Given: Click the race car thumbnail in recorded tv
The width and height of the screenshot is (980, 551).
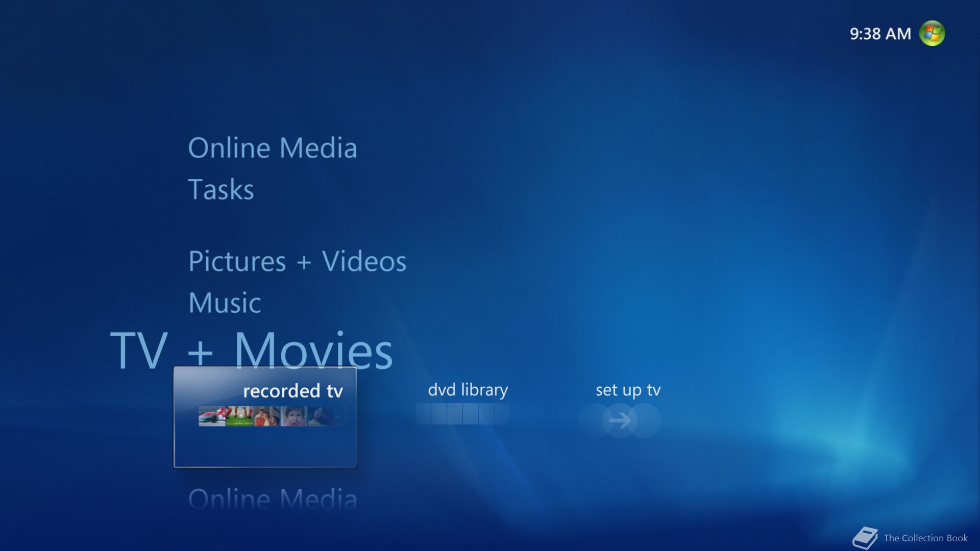Looking at the screenshot, I should pyautogui.click(x=212, y=416).
